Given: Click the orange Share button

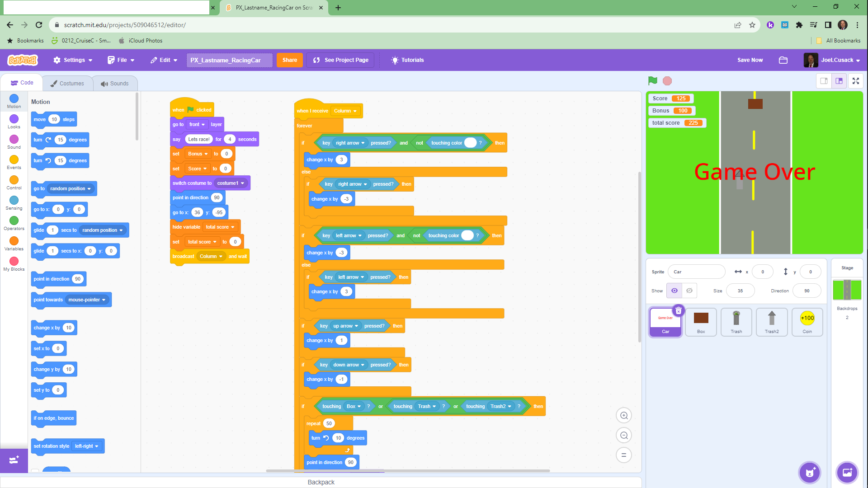Looking at the screenshot, I should 289,60.
